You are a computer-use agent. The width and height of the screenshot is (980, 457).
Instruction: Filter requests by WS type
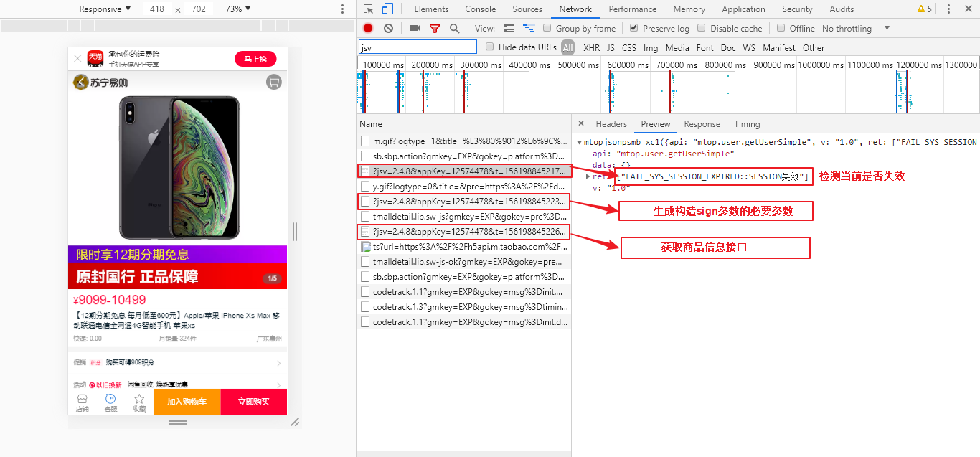coord(749,48)
